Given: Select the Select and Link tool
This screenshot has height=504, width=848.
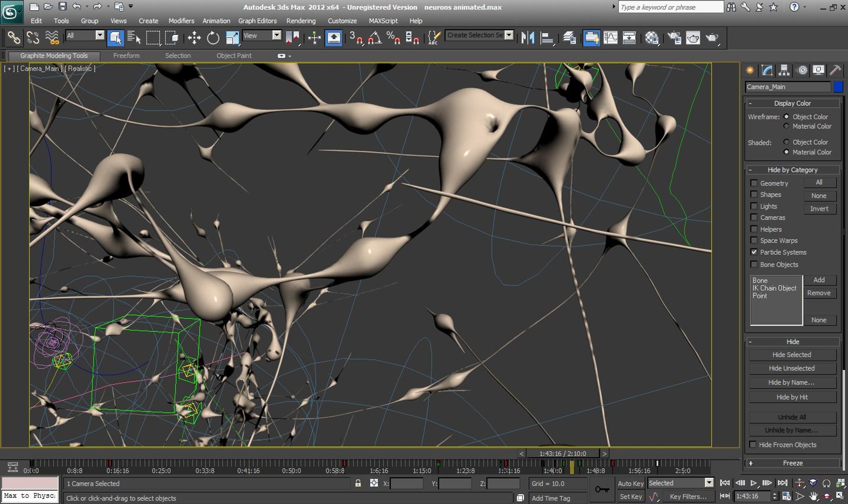Looking at the screenshot, I should 14,37.
